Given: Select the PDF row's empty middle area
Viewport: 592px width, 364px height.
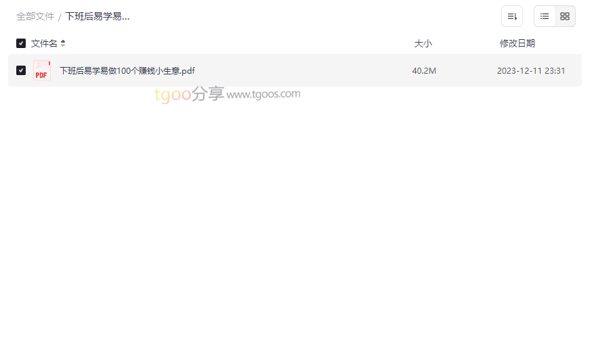Looking at the screenshot, I should coord(302,70).
